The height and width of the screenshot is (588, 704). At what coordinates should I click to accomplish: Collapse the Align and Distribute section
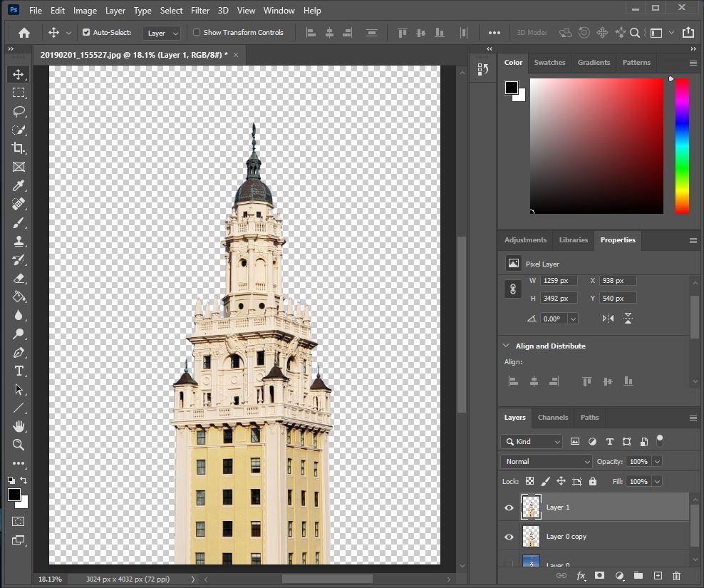pyautogui.click(x=506, y=346)
